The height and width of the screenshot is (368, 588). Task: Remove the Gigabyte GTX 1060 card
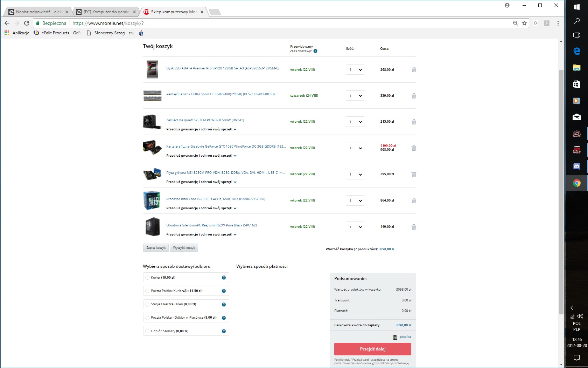point(414,148)
